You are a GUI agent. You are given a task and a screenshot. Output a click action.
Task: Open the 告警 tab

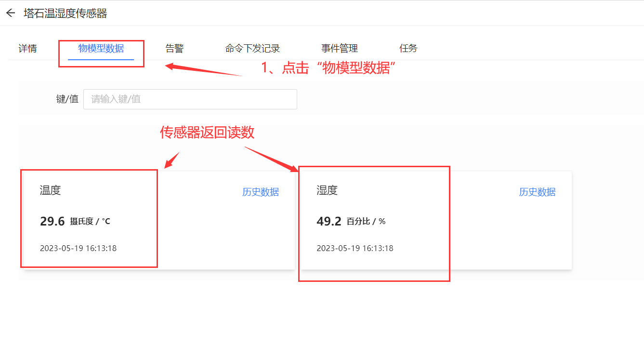[174, 48]
